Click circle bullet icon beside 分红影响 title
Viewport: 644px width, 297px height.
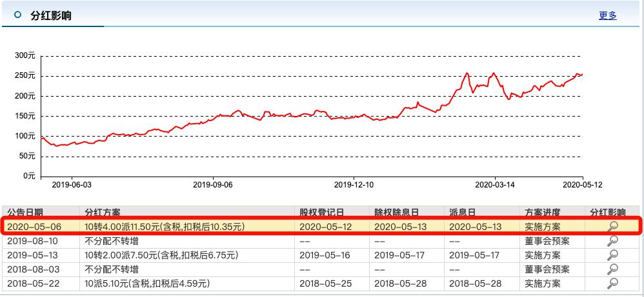pos(17,15)
